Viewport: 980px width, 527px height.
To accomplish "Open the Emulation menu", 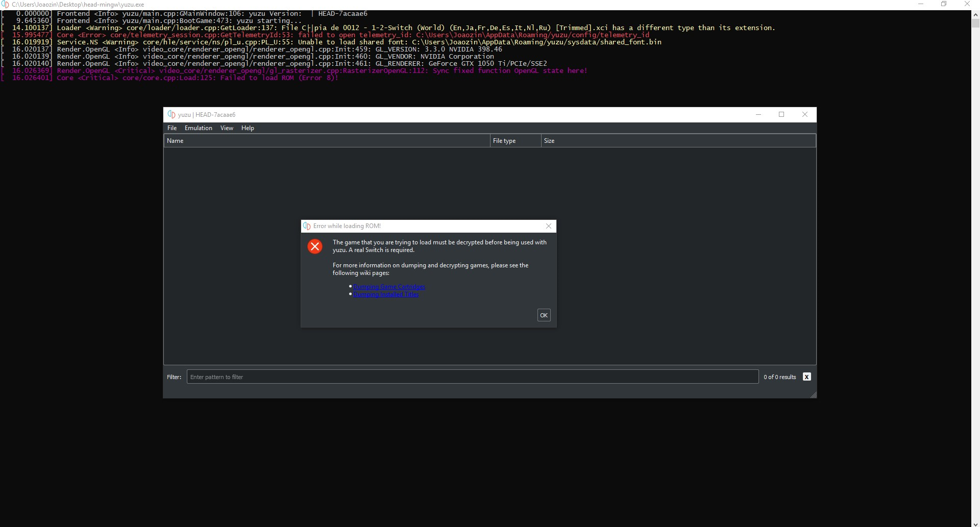I will pos(198,128).
